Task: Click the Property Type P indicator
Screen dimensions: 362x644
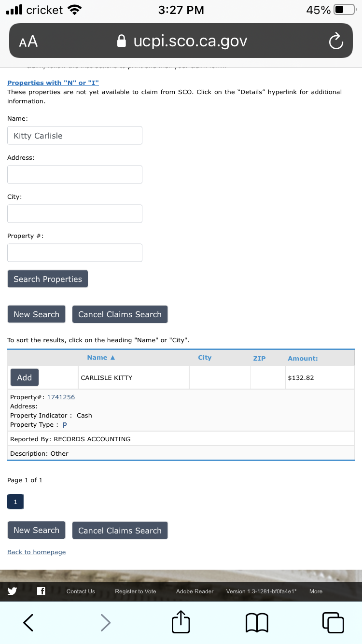Action: (65, 425)
